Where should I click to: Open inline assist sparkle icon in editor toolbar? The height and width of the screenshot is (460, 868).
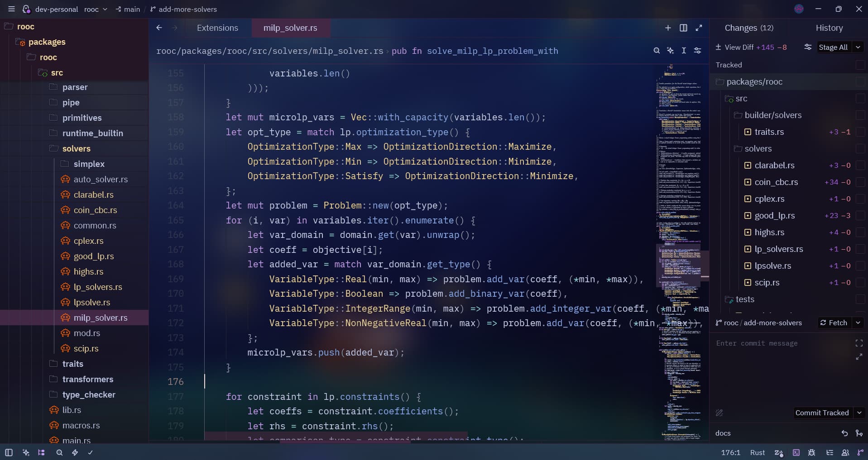670,51
